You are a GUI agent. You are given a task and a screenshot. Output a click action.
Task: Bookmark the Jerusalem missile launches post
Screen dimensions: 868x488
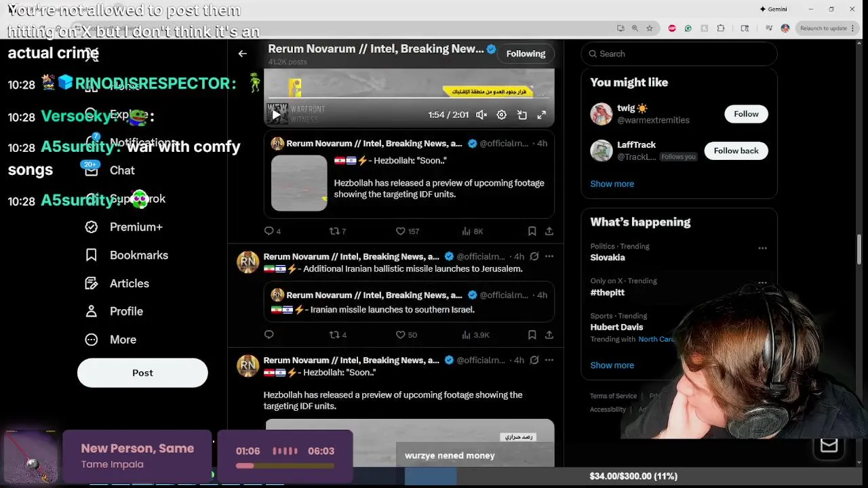pos(532,335)
